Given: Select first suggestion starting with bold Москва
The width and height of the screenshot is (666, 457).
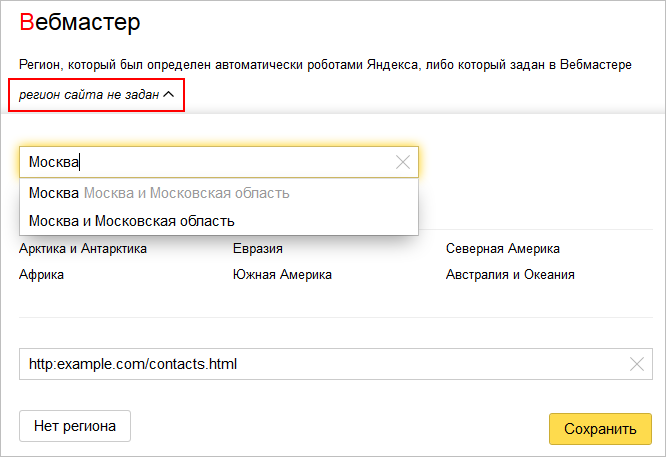Looking at the screenshot, I should 55,192.
